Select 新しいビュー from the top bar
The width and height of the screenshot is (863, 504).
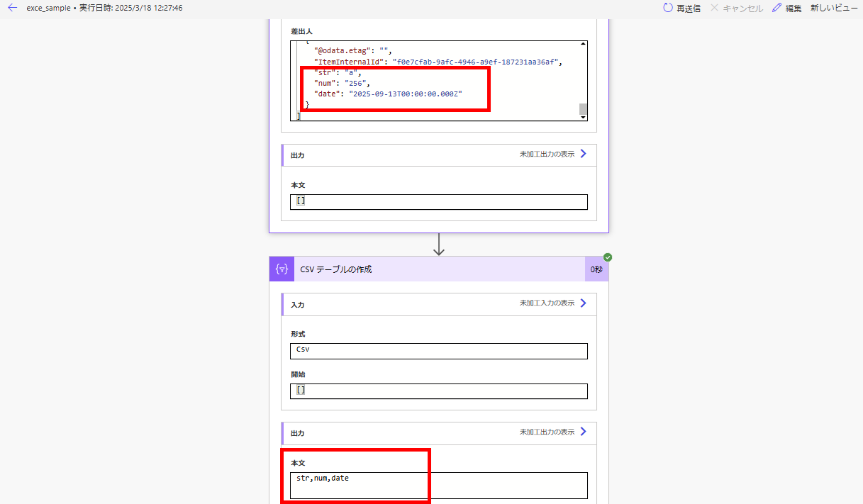pyautogui.click(x=833, y=8)
